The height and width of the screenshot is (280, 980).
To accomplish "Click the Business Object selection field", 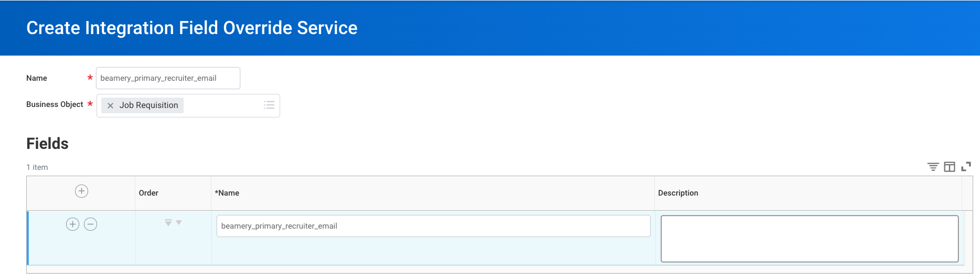I will [x=188, y=105].
